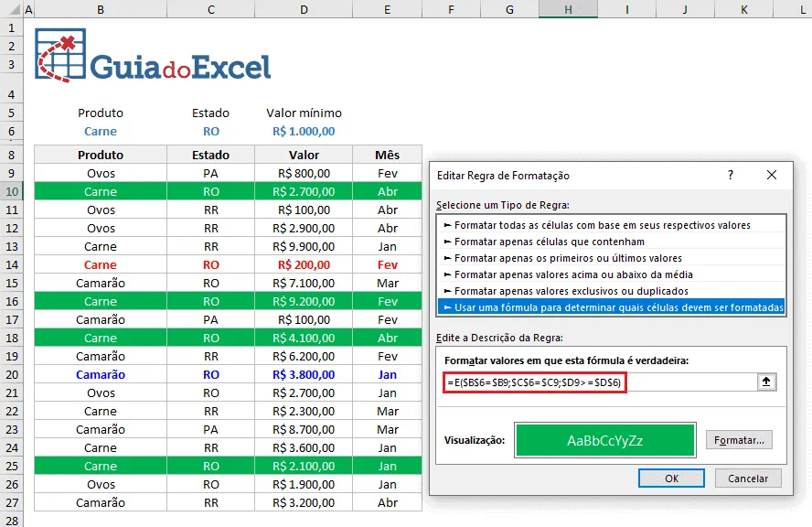This screenshot has height=527, width=812.
Task: Click the collapse dialog arrow icon beside formula
Action: click(x=766, y=382)
